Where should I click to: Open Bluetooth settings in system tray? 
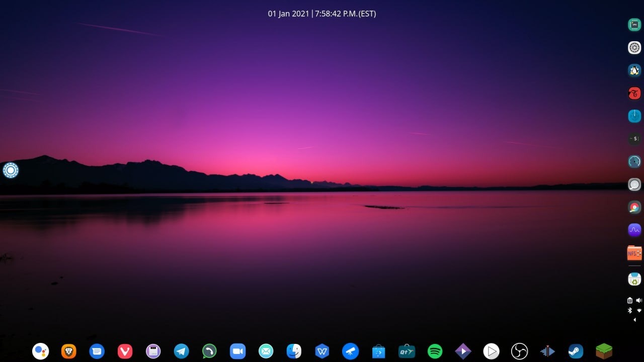tap(630, 310)
